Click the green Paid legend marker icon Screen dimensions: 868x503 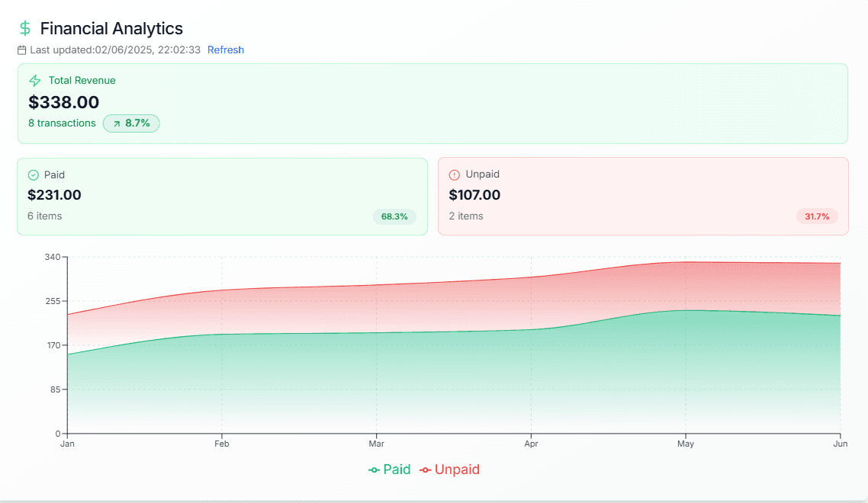[375, 470]
